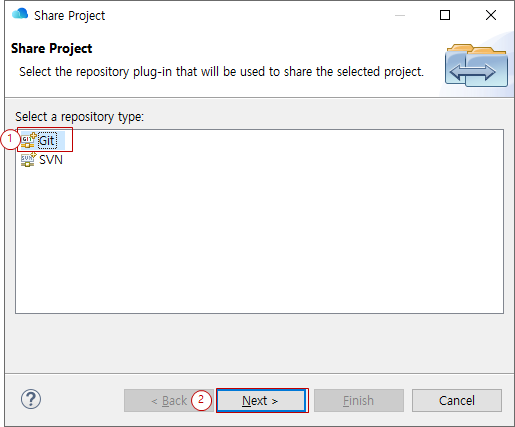
Task: Close the Share Project dialog with X
Action: 491,15
